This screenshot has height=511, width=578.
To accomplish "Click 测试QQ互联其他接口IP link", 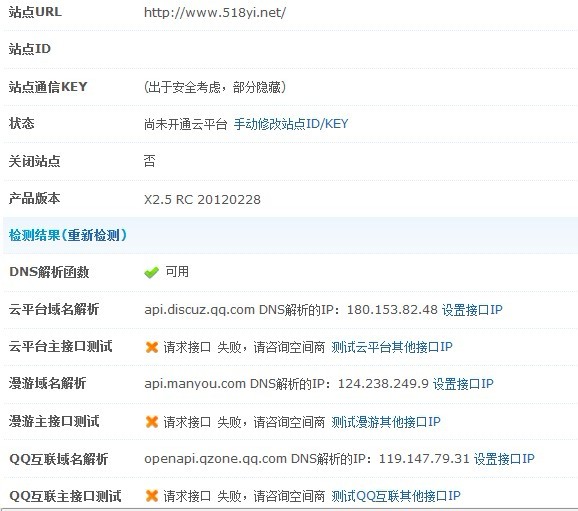I will [x=396, y=496].
